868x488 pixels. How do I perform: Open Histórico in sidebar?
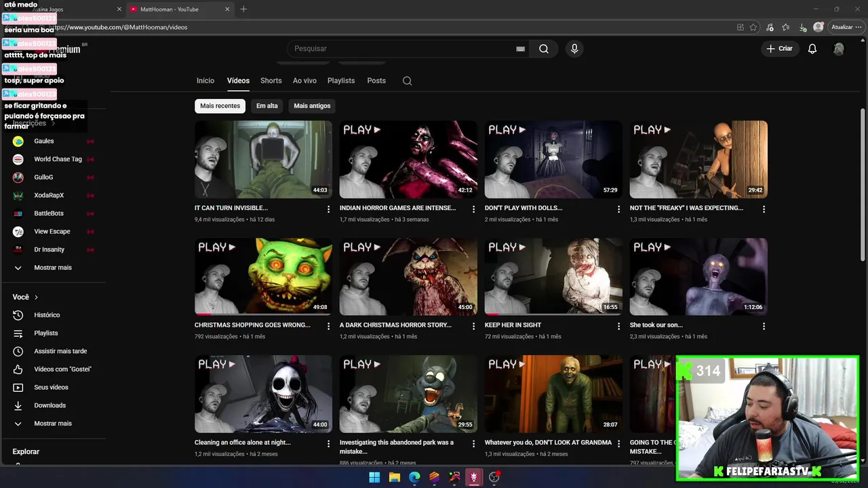pos(53,315)
